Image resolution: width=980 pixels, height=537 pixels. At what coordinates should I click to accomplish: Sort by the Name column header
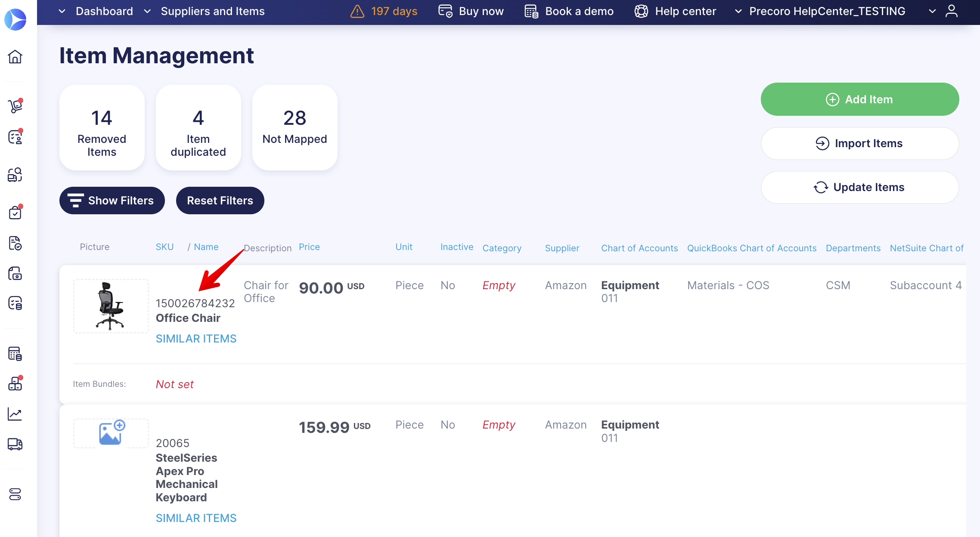[206, 247]
